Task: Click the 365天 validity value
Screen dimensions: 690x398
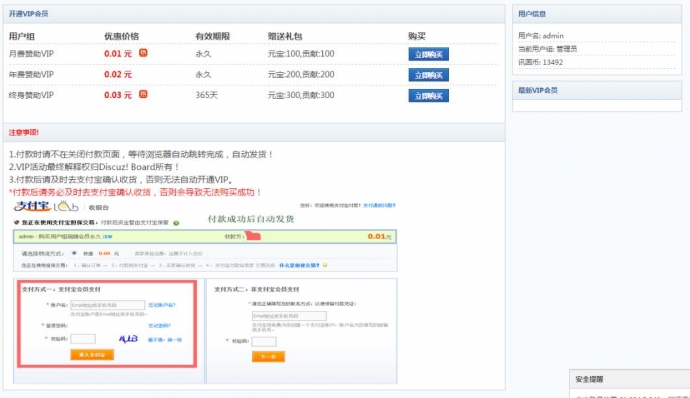Action: (x=207, y=95)
